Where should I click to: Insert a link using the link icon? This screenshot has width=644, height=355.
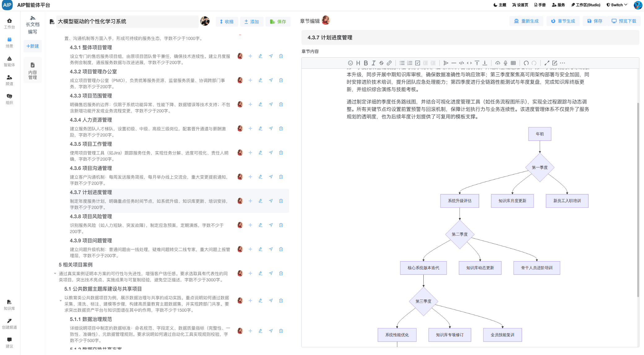pos(389,63)
